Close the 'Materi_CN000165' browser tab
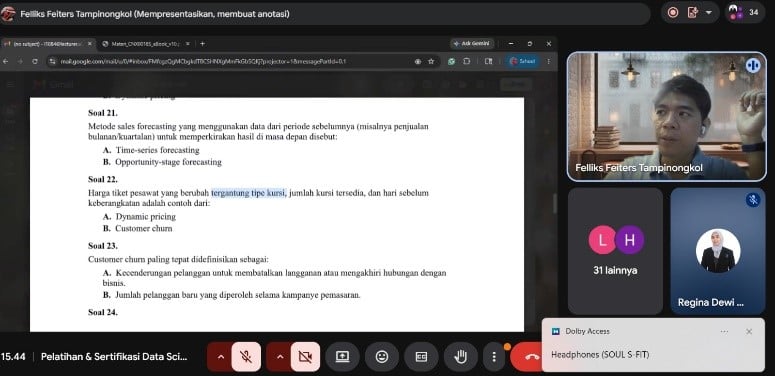 (x=188, y=44)
